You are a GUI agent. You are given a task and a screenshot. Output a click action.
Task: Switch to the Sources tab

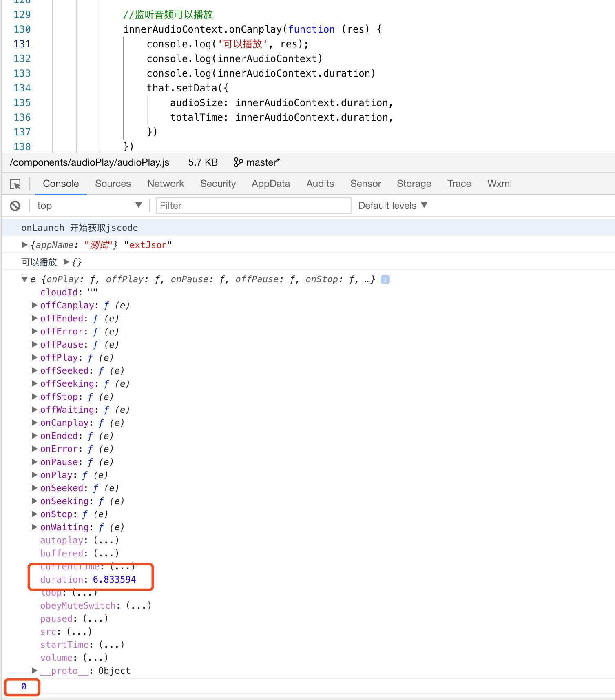(113, 184)
